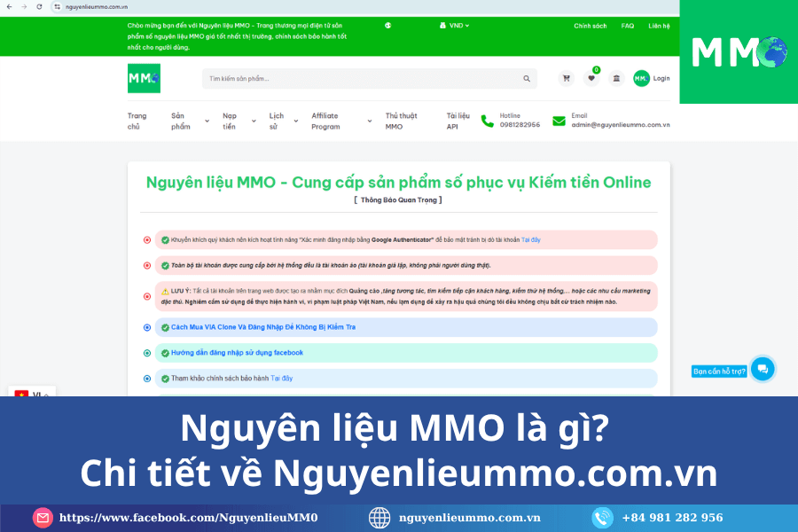Click the shopping cart icon
798x532 pixels.
point(566,78)
